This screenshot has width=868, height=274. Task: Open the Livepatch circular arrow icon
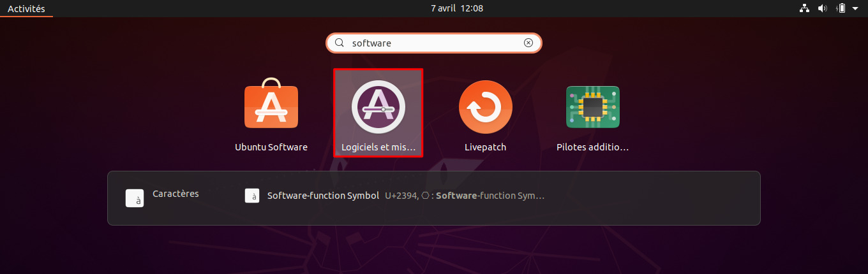click(486, 107)
